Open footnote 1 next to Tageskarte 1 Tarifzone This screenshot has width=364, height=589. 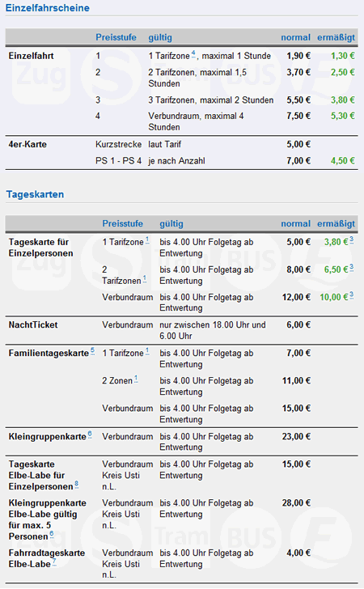(147, 240)
